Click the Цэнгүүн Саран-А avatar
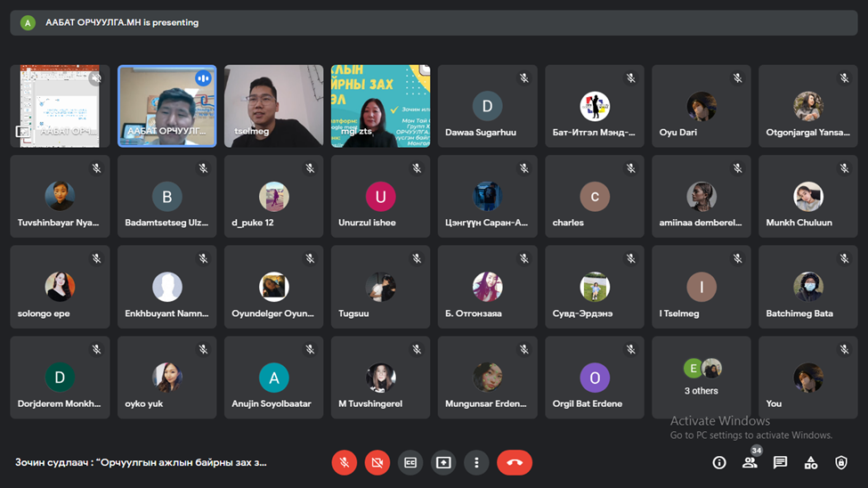Image resolution: width=868 pixels, height=488 pixels. (x=487, y=196)
